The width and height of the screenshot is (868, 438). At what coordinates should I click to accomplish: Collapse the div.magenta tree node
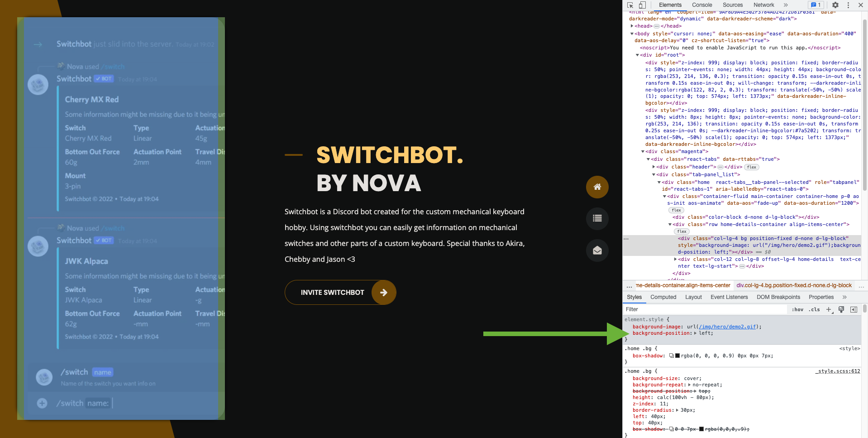coord(643,151)
